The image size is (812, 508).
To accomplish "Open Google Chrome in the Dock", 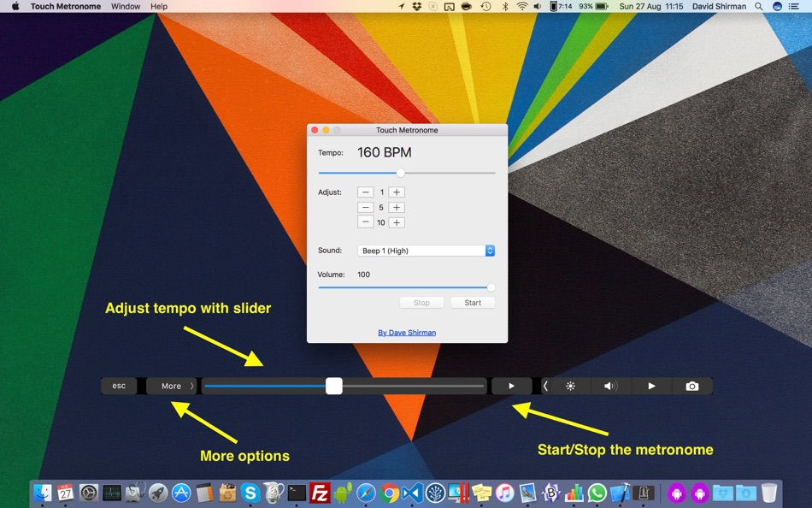I will [390, 493].
